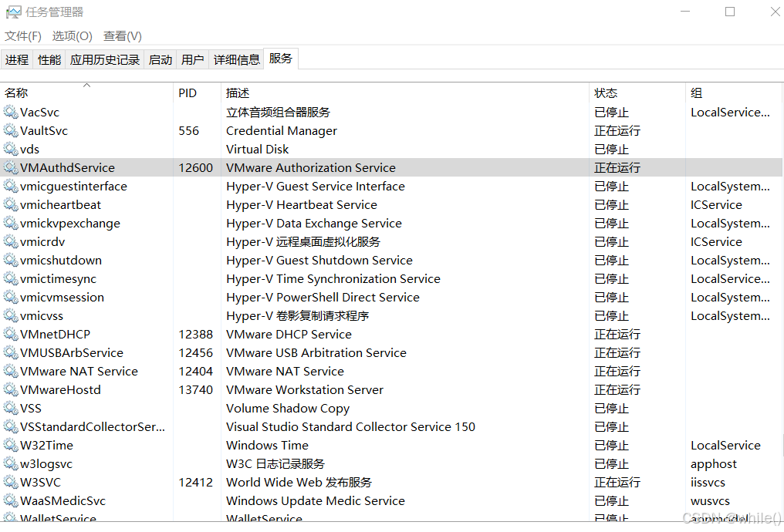
Task: Click the gear icon beside VMwareHostd
Action: 11,389
